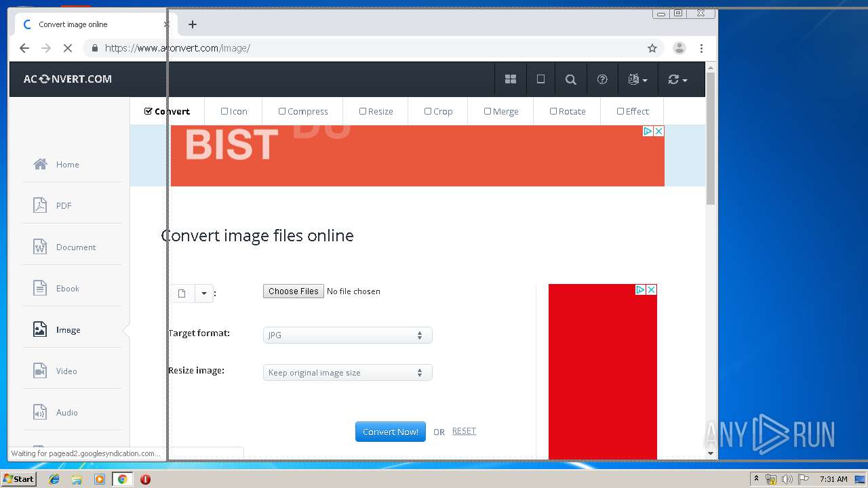Click the tablet view icon in header
The height and width of the screenshot is (488, 868).
[x=540, y=79]
